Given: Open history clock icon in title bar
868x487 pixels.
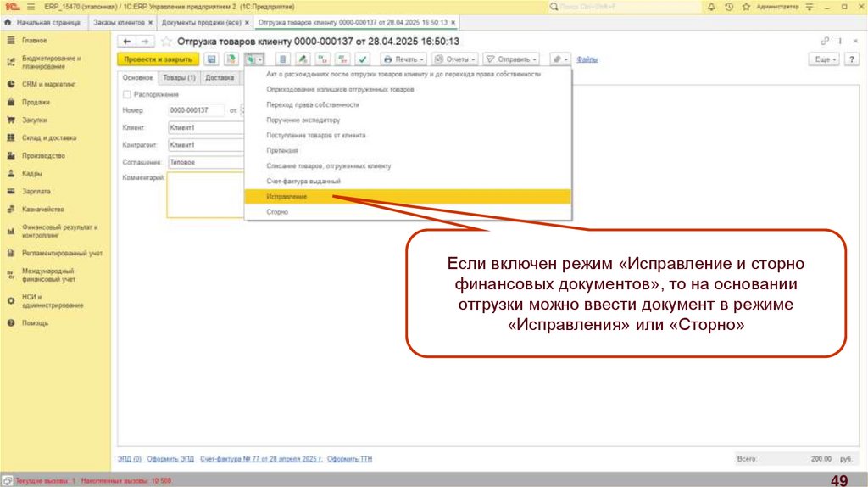Looking at the screenshot, I should [729, 7].
